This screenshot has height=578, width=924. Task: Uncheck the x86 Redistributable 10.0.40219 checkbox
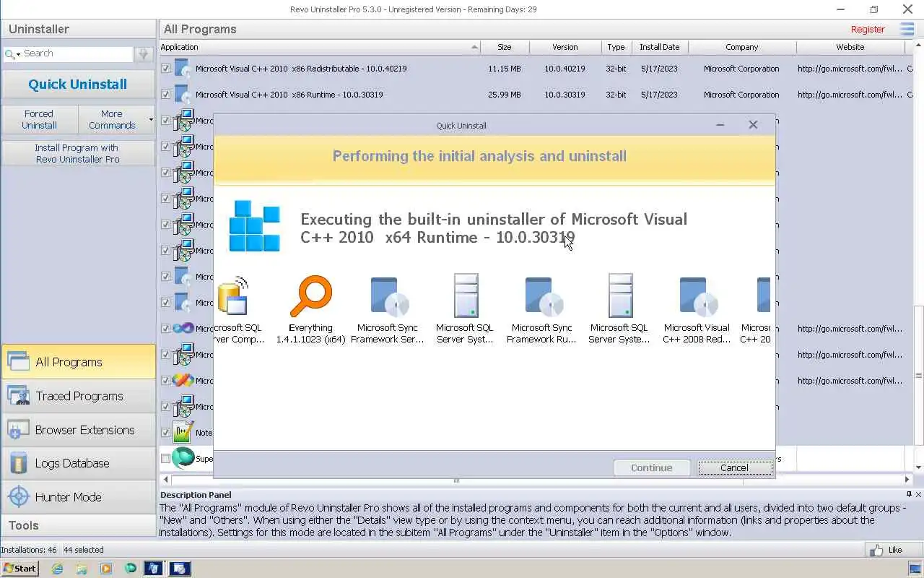(x=166, y=69)
